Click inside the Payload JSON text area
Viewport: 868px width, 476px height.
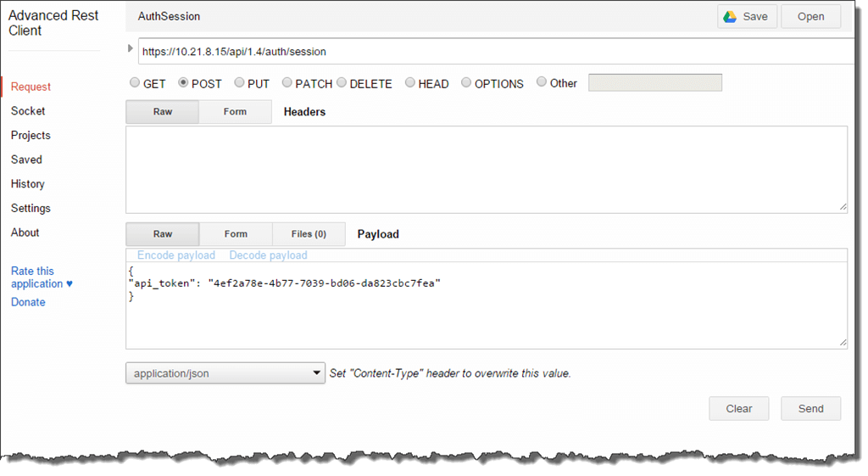(487, 305)
